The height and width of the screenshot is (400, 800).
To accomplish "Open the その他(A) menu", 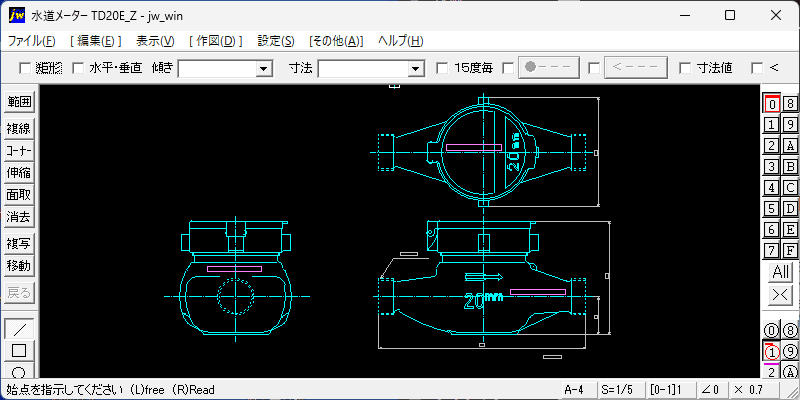I will tap(336, 41).
